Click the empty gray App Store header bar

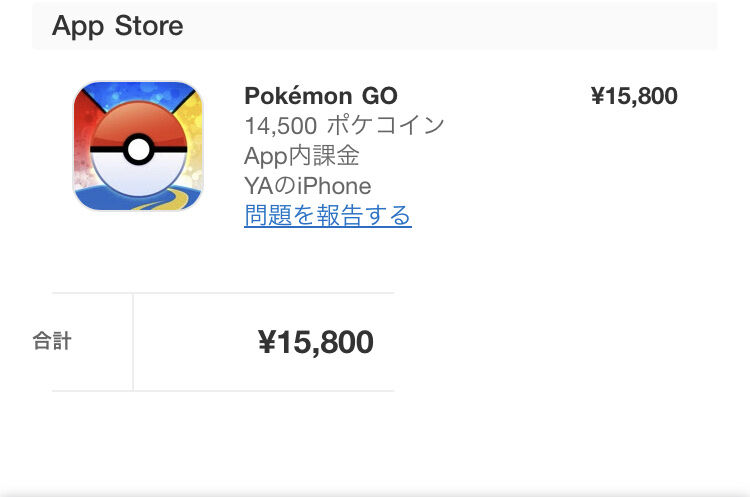tap(450, 26)
